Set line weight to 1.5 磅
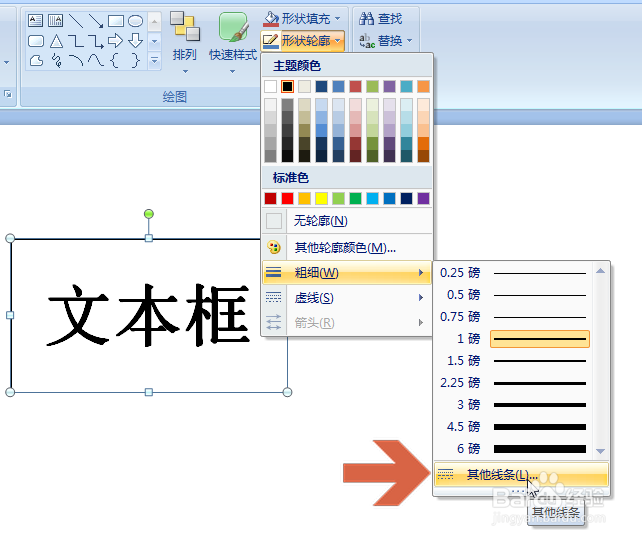 click(513, 361)
